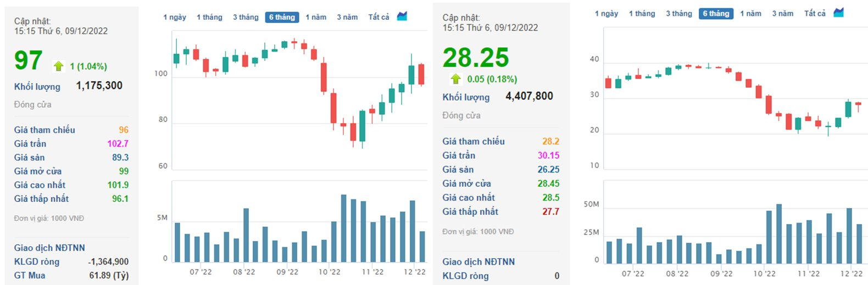Image resolution: width=868 pixels, height=285 pixels.
Task: Click 'KLGD ròng' label in right panel
Action: pyautogui.click(x=465, y=276)
